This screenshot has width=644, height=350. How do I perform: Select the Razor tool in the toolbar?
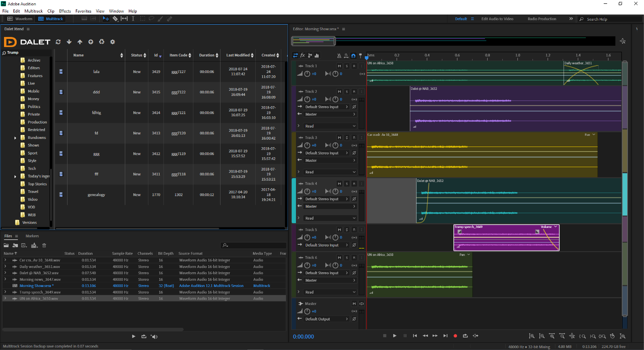pyautogui.click(x=115, y=19)
